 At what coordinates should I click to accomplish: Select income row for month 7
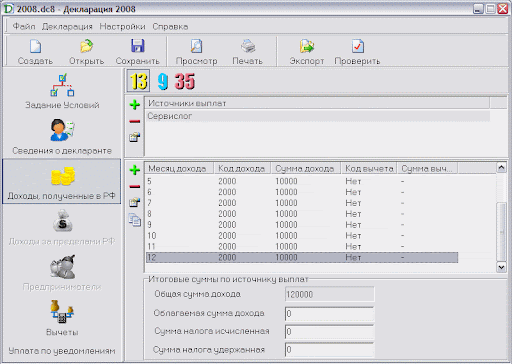pyautogui.click(x=302, y=203)
